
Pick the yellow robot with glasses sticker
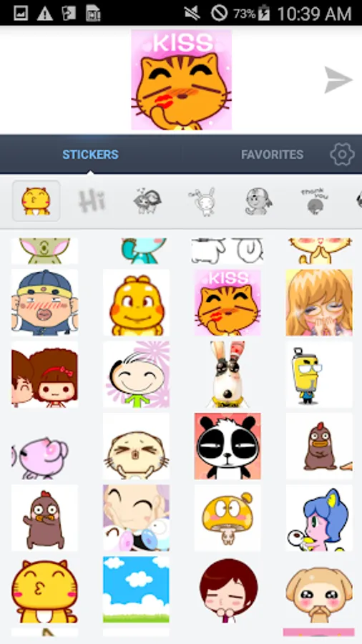click(319, 374)
